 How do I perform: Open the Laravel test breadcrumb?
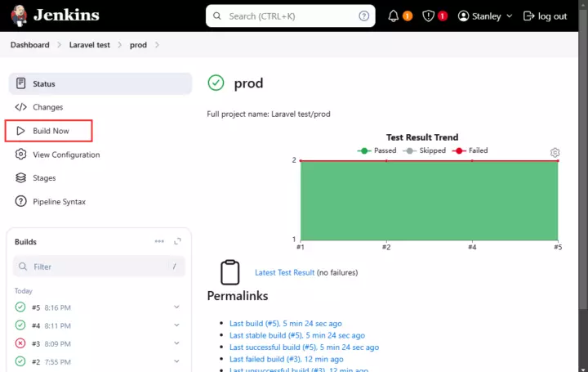point(90,45)
